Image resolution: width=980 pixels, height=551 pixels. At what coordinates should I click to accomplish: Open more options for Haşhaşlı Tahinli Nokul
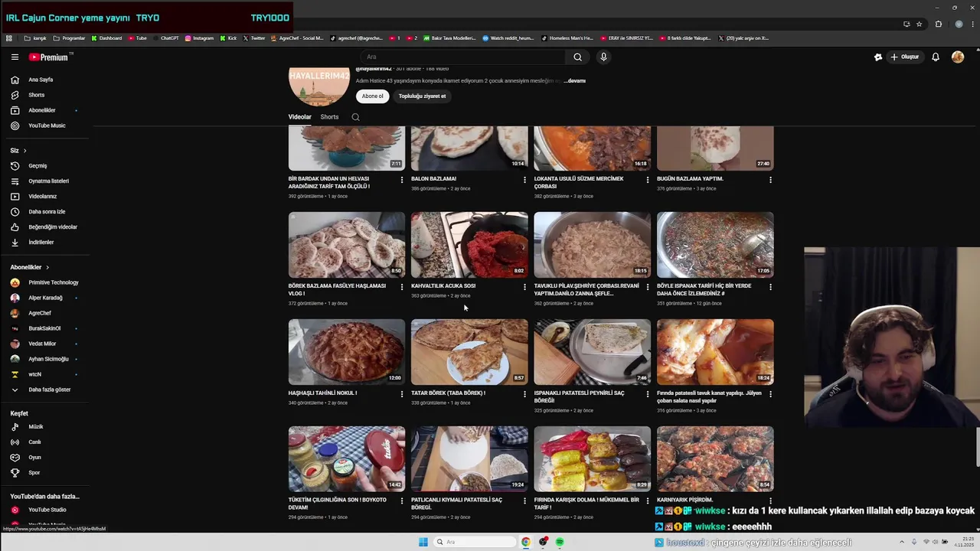click(402, 394)
